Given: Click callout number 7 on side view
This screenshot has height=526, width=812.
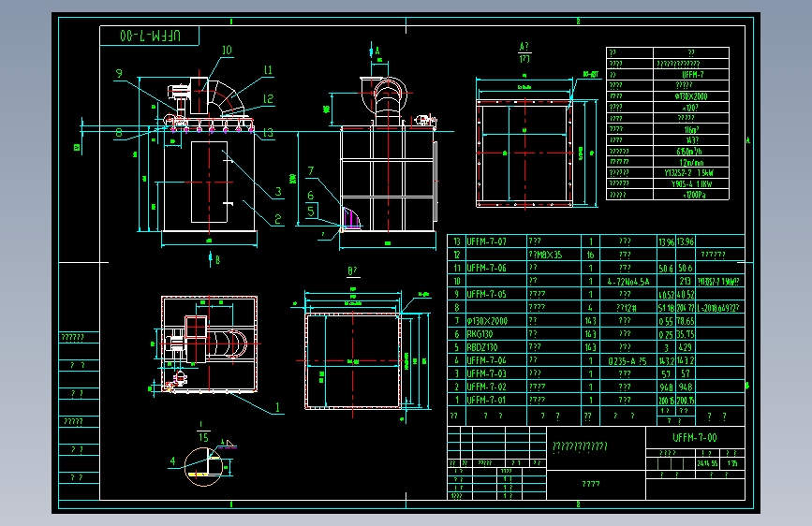Looking at the screenshot, I should (x=311, y=171).
